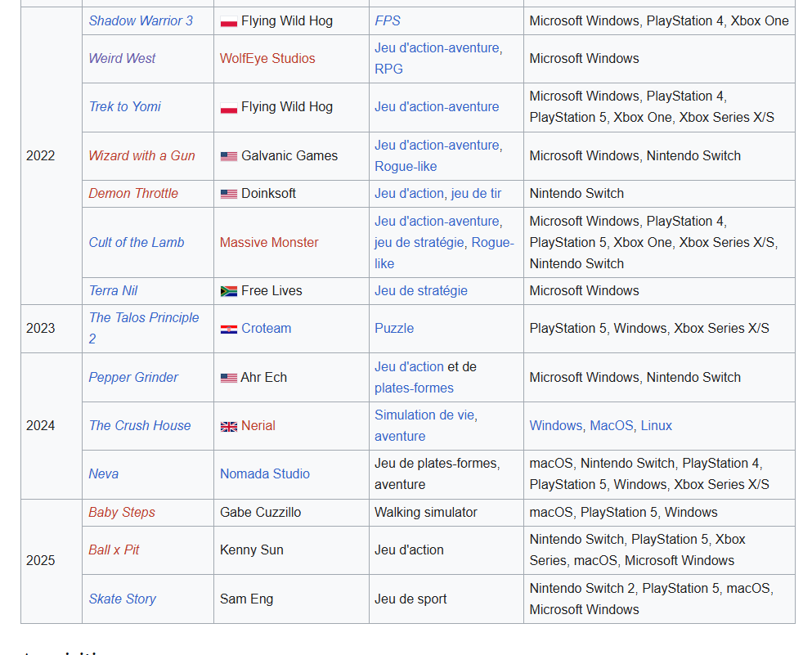Click the Croatian flag next to Croteam
The width and height of the screenshot is (812, 655).
click(x=228, y=330)
